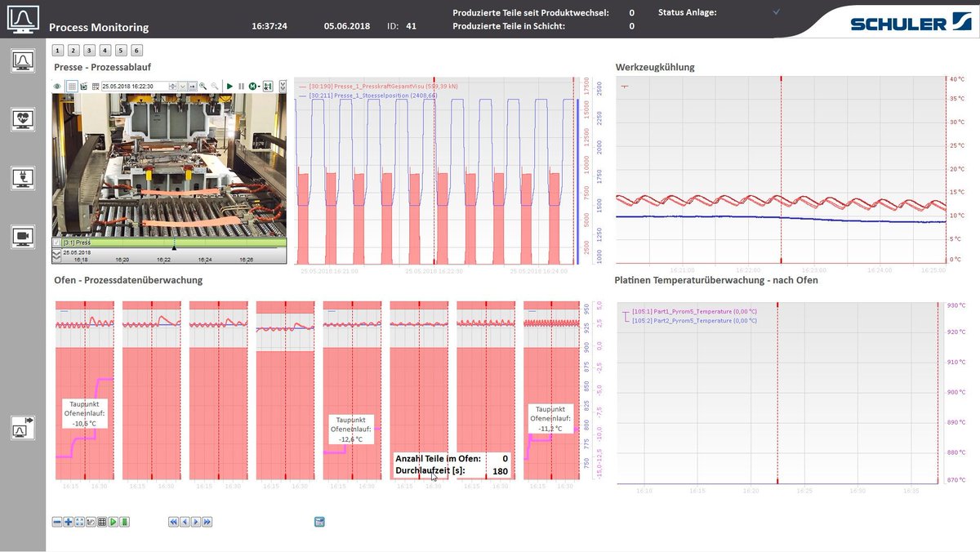Click the camera snapshot icon in video toolbar
This screenshot has height=552, width=980.
(x=84, y=86)
